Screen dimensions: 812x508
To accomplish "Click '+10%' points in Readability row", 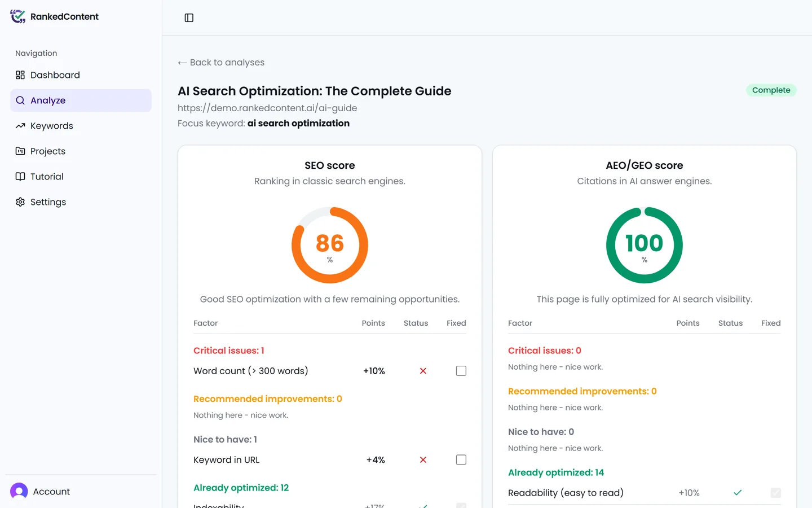I will click(x=689, y=493).
